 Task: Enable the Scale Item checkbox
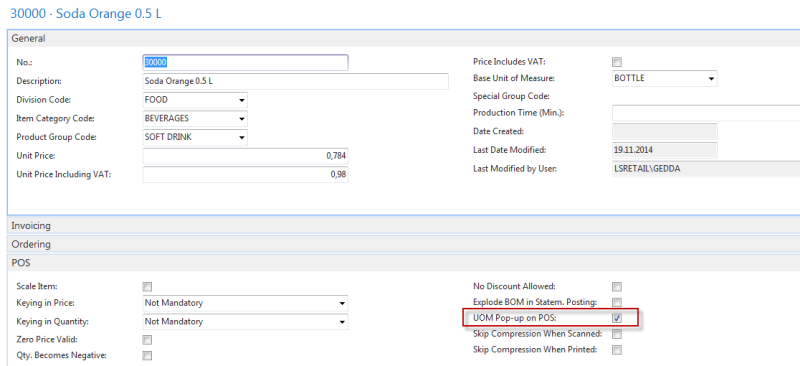coord(147,287)
